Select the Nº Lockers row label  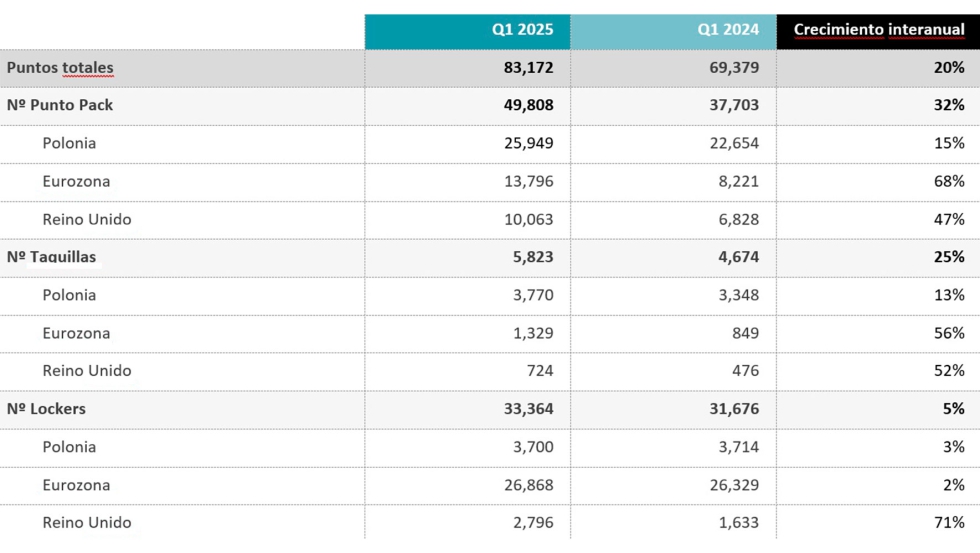(x=46, y=408)
